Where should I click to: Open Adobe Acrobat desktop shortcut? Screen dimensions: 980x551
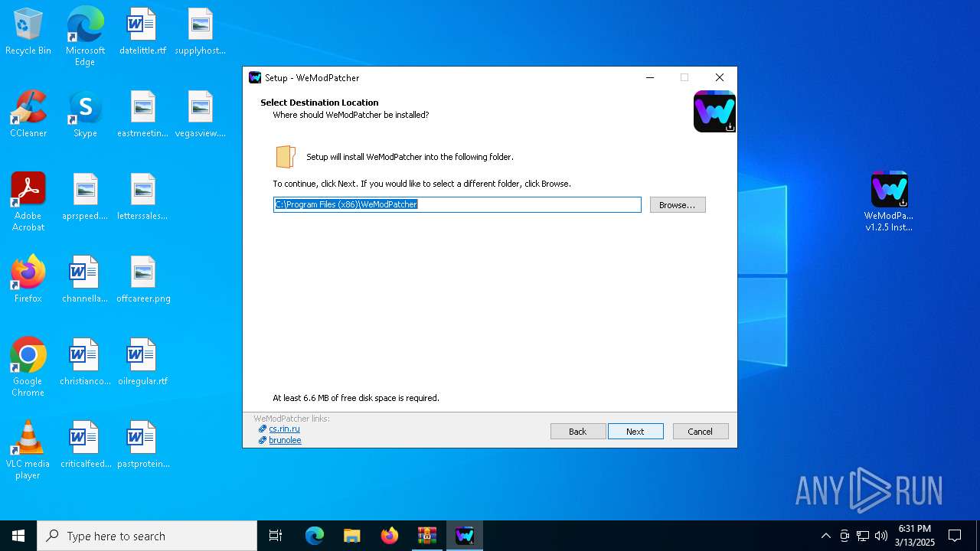point(28,202)
